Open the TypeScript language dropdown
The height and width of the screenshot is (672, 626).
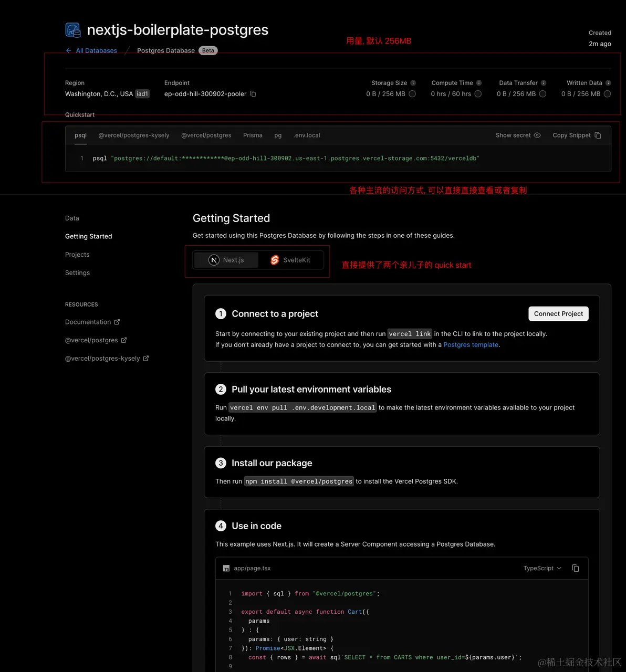(x=542, y=568)
